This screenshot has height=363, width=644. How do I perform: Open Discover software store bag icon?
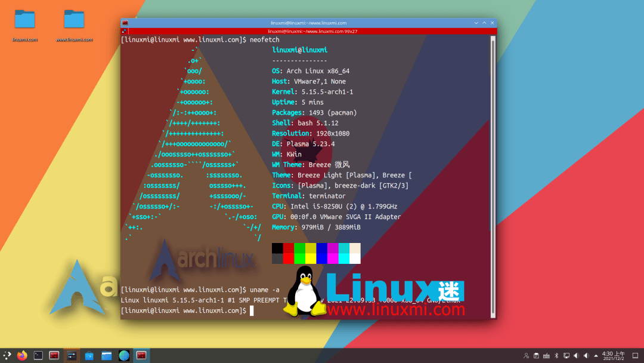click(x=89, y=356)
